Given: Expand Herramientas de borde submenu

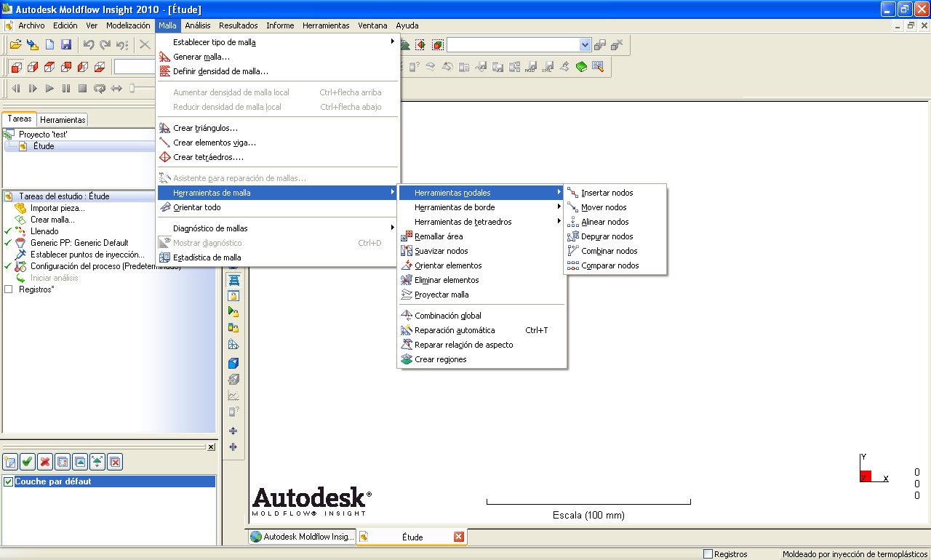Looking at the screenshot, I should pyautogui.click(x=482, y=207).
